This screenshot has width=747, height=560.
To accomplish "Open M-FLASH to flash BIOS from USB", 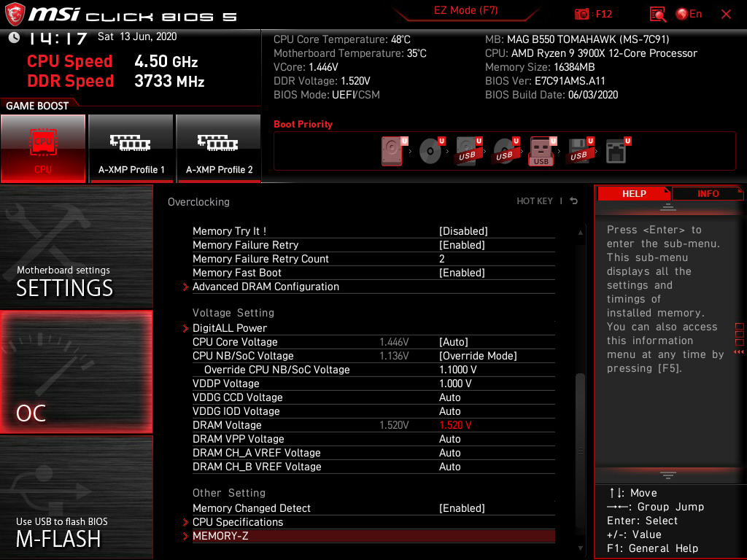I will pyautogui.click(x=76, y=497).
